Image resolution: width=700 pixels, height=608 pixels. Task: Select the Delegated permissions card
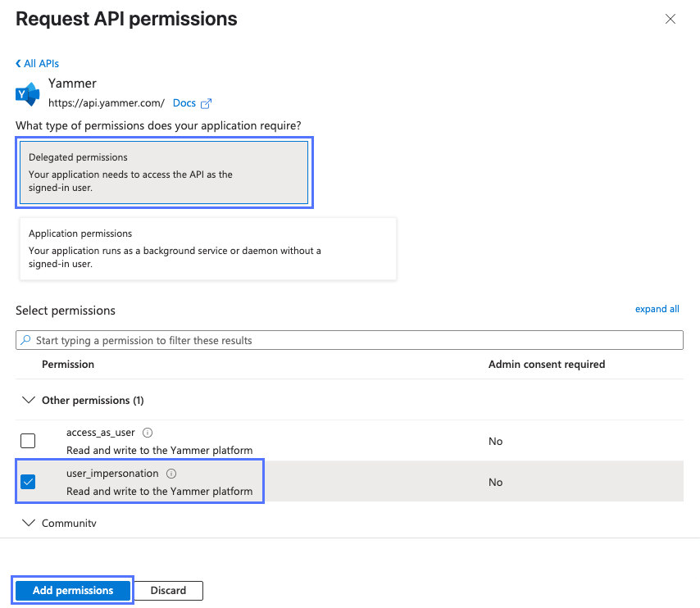point(164,172)
